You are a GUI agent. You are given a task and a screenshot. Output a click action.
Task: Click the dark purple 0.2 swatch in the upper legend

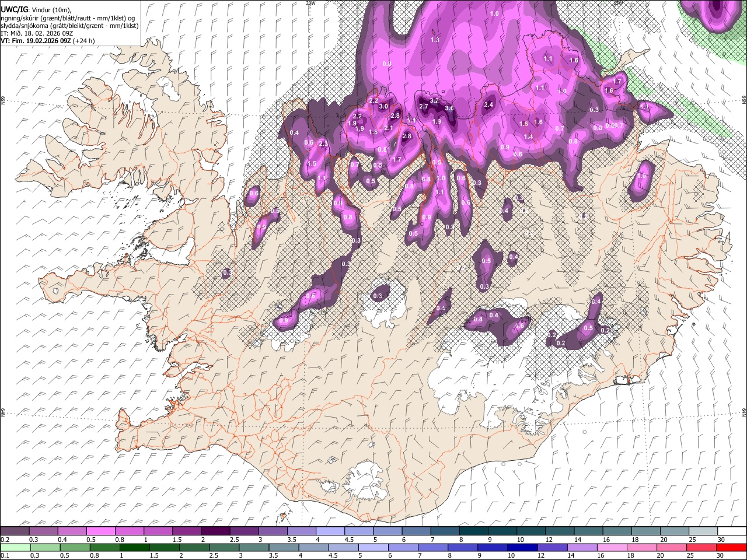(x=15, y=531)
